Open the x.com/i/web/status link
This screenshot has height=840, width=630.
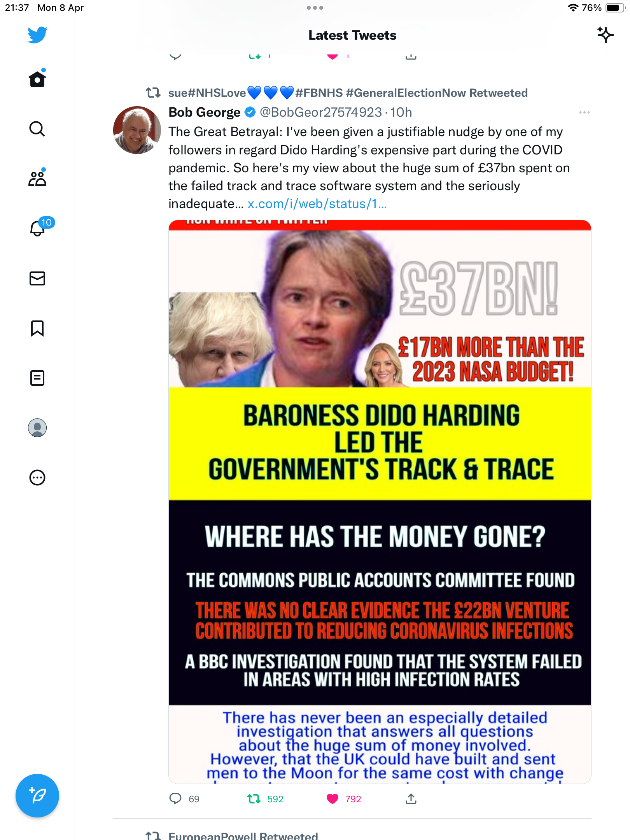coord(317,204)
